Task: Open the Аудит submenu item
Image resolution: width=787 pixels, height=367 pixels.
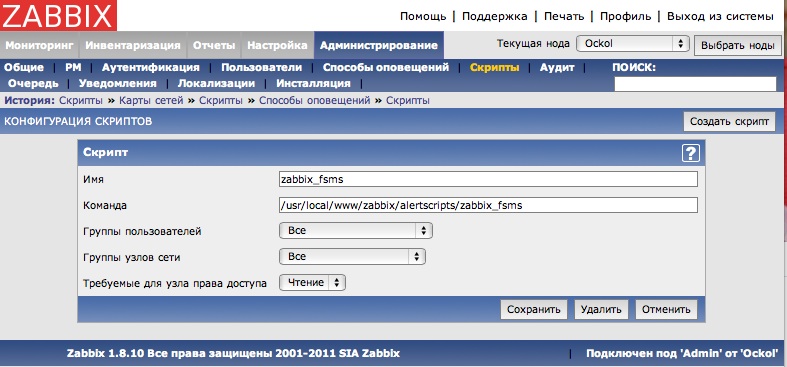Action: 557,67
